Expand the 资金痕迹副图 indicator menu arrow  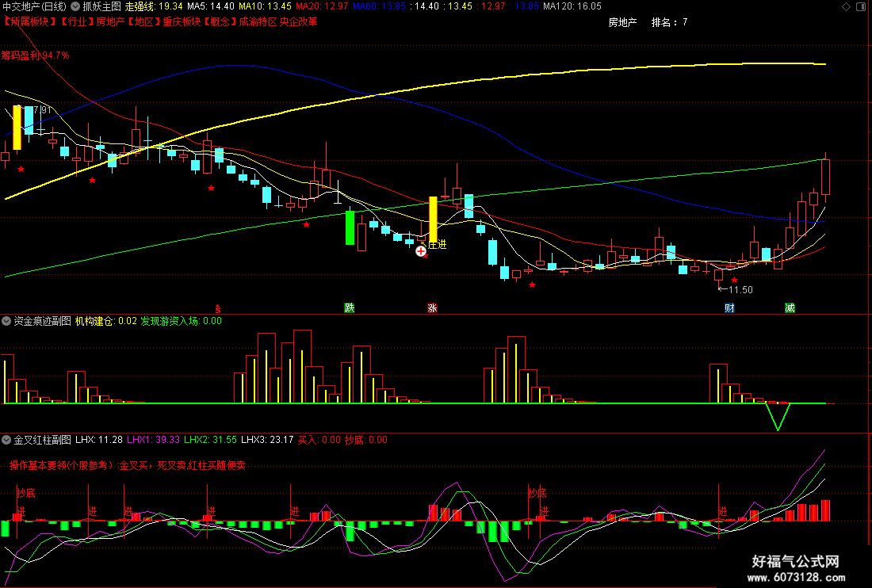(6, 321)
